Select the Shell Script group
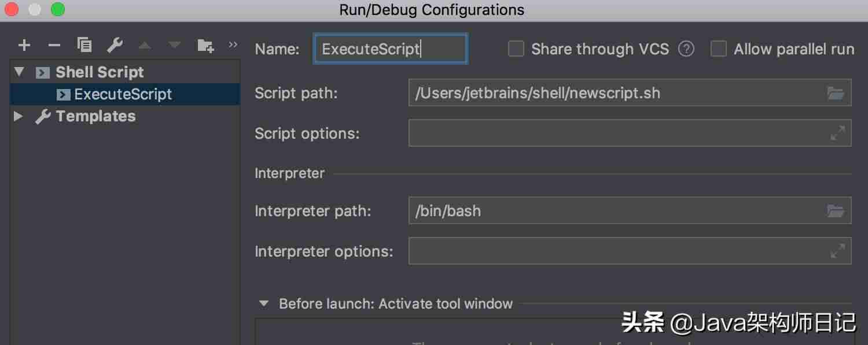 (x=125, y=72)
